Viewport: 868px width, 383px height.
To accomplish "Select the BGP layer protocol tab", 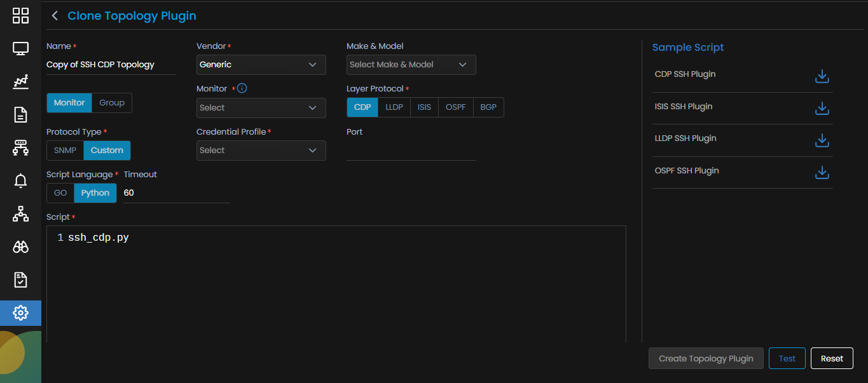I will (488, 107).
